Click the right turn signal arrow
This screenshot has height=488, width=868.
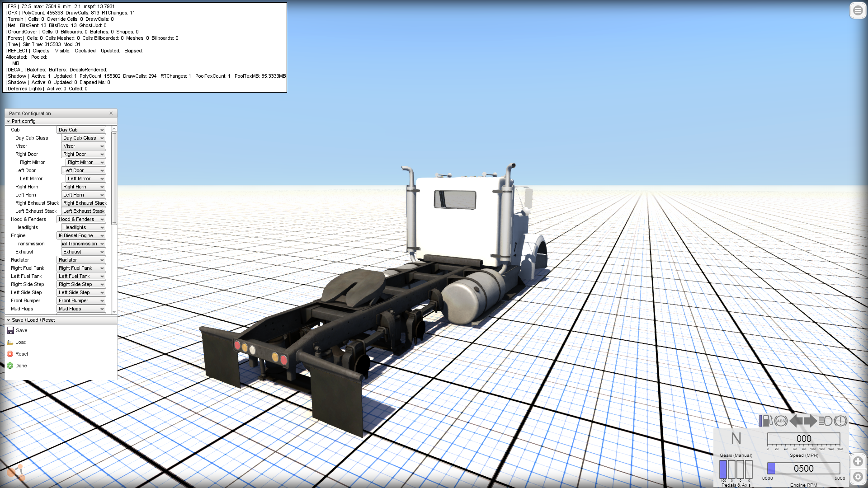pos(810,421)
